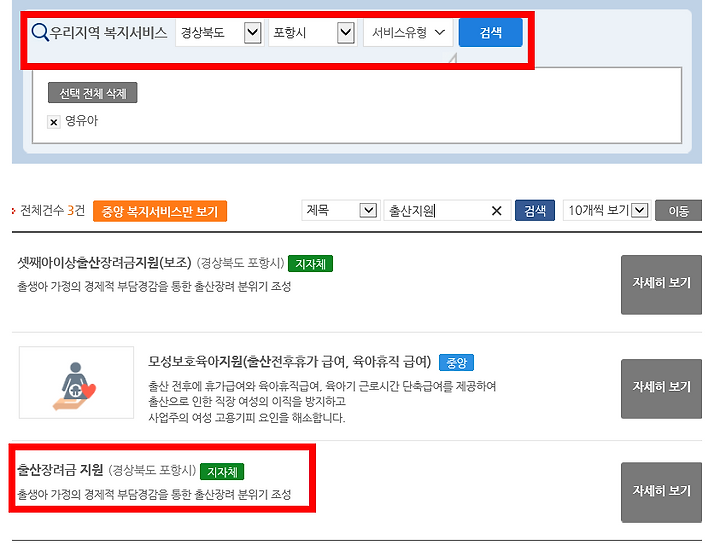The width and height of the screenshot is (720, 545).
Task: Click 자세히 보기 for 출산장려금 지원
Action: (661, 492)
